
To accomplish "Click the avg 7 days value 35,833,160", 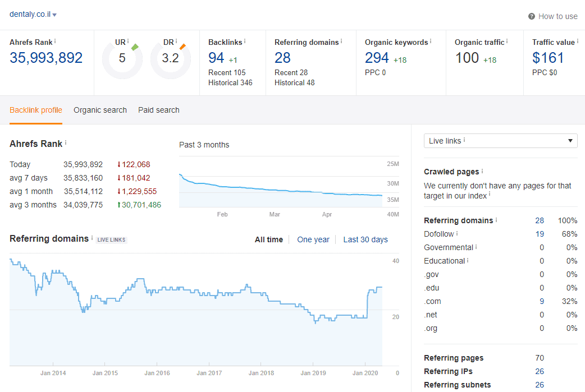I will click(83, 178).
